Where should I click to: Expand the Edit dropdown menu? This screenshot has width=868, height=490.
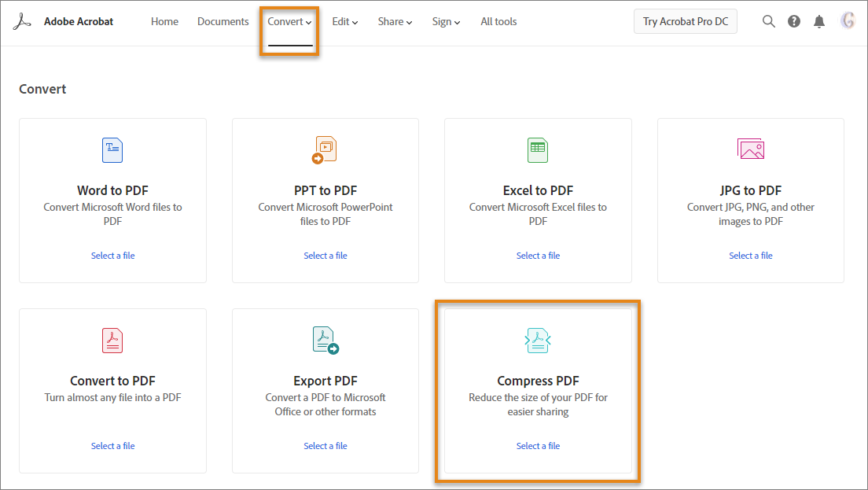coord(344,21)
